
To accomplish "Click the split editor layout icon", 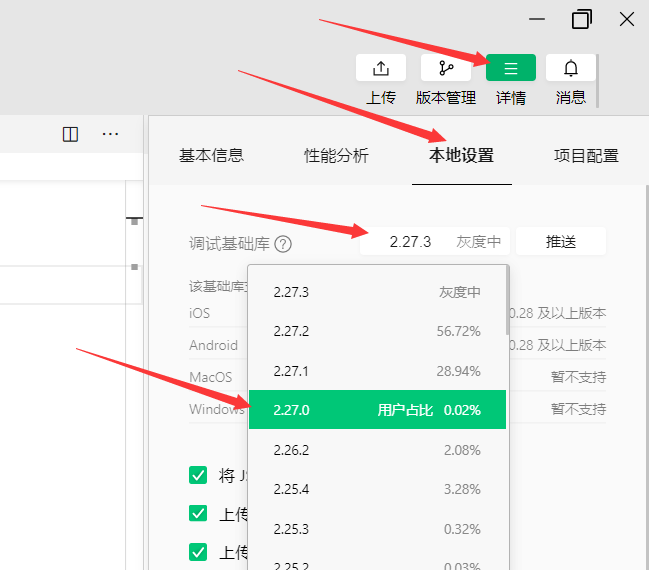I will point(70,135).
